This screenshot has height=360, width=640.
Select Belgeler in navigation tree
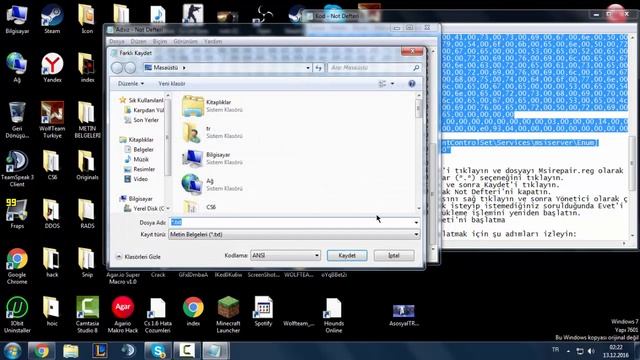pos(139,150)
